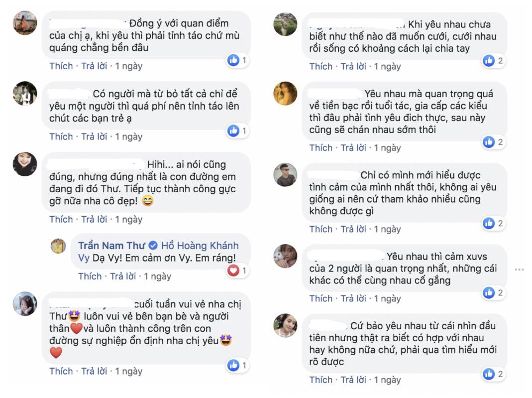Screen dimensions: 532x398
Task: Click the like count on "Khi yêu nhau chưa biết" comment
Action: 500,61
